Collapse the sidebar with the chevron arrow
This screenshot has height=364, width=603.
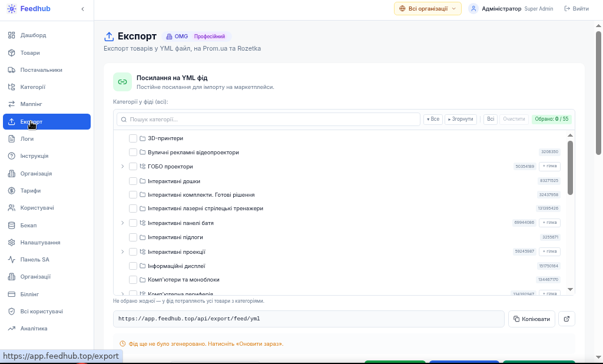(x=82, y=9)
